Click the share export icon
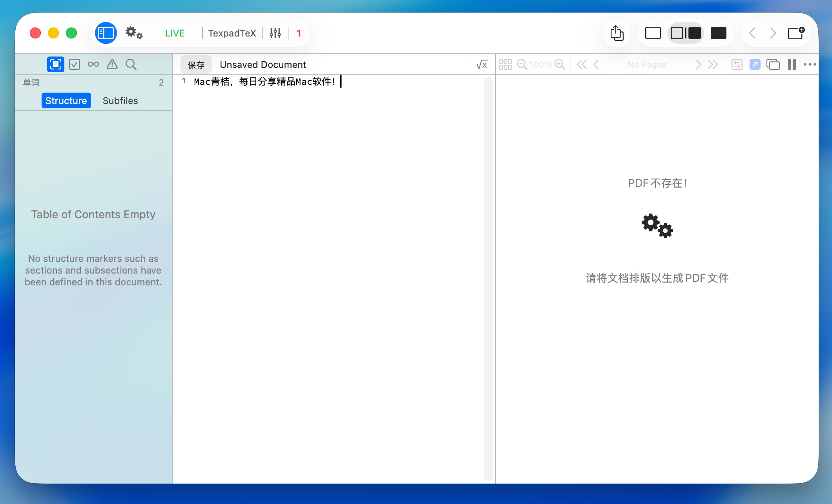832x504 pixels. click(617, 33)
